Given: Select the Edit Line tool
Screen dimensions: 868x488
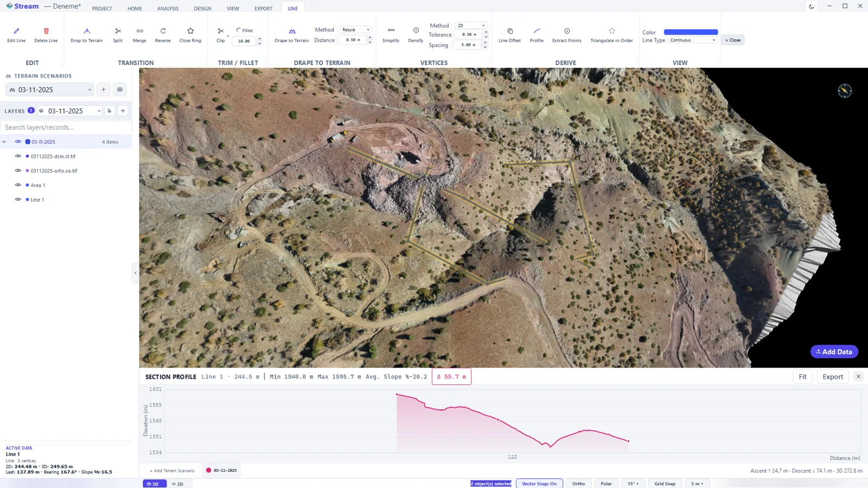Looking at the screenshot, I should [x=16, y=35].
